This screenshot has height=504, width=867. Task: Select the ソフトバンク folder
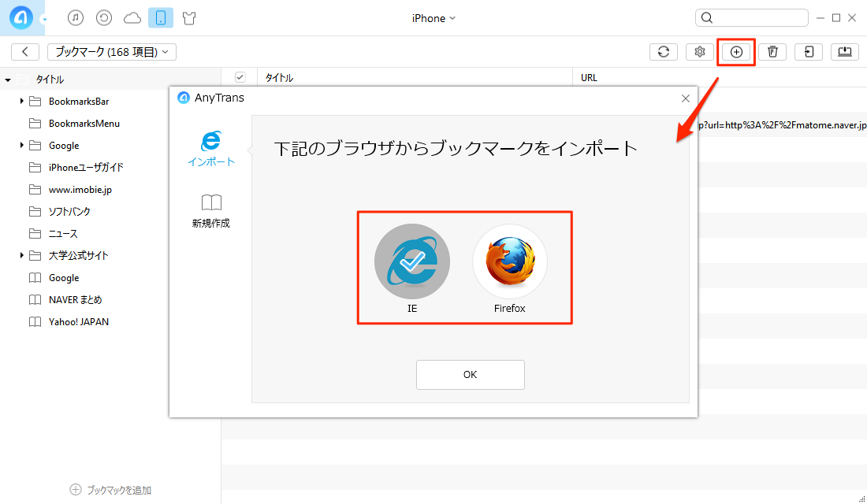(69, 211)
